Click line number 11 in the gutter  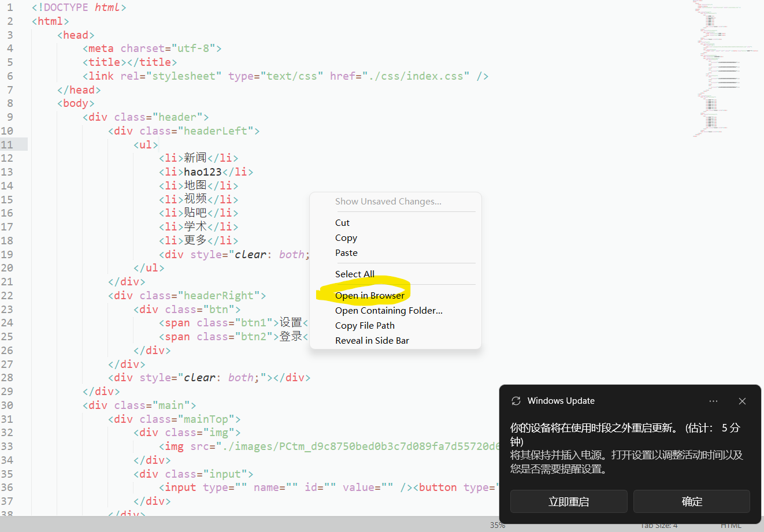7,144
